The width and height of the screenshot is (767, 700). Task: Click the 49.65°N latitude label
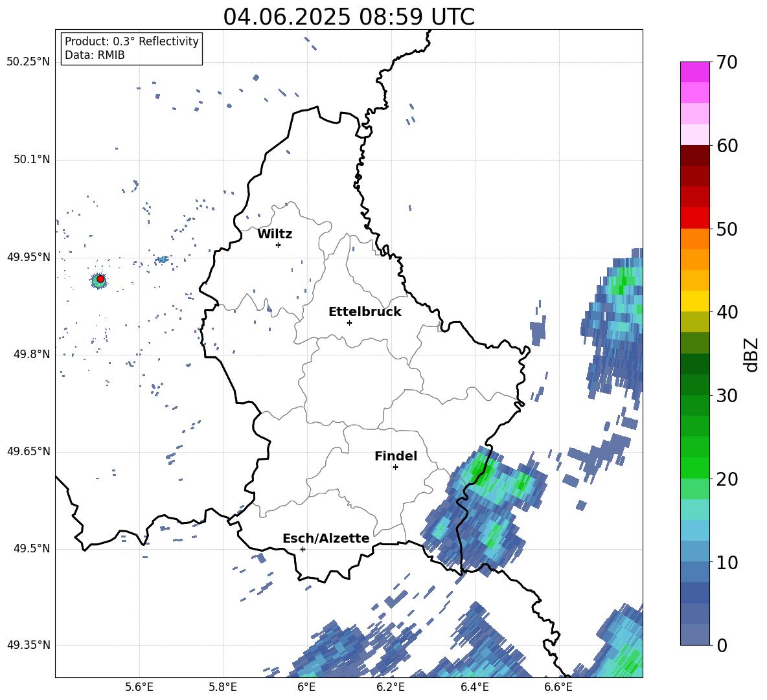click(28, 451)
